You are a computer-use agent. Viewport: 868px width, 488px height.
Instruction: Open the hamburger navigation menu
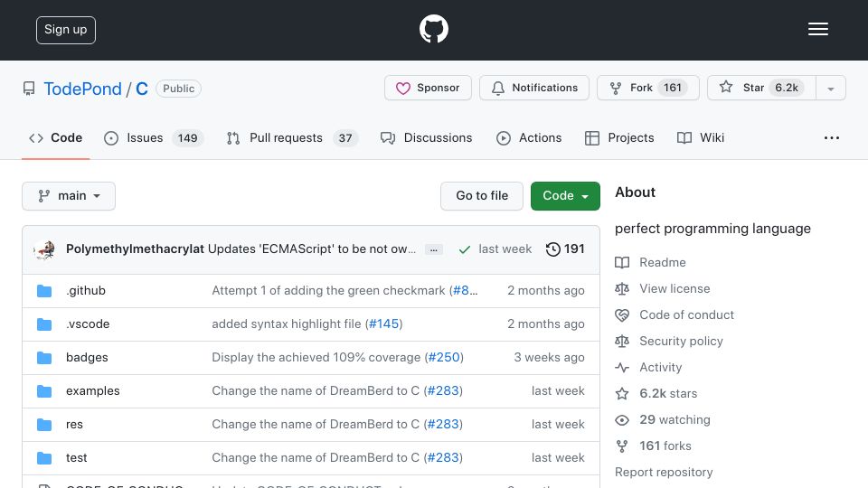coord(817,29)
